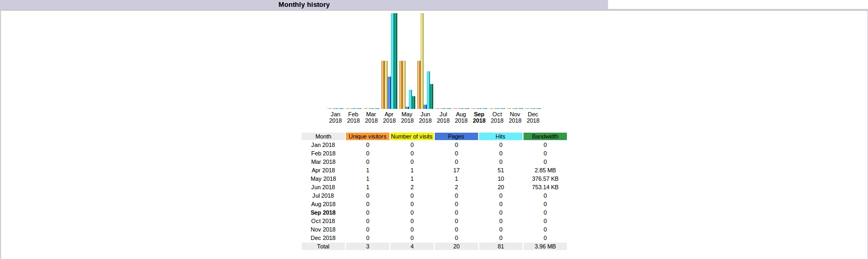Click Jun 2018 label below the bar chart
Viewport: 868px width, 259px height.
click(x=425, y=117)
